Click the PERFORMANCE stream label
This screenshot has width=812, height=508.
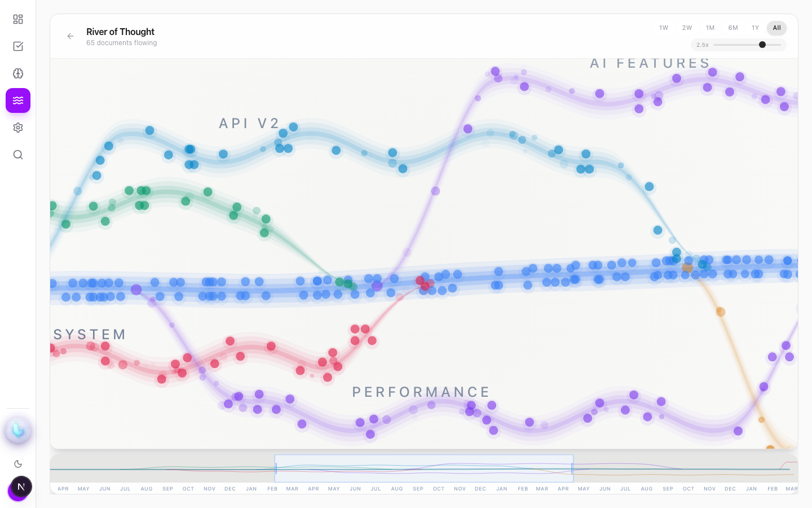coord(421,392)
